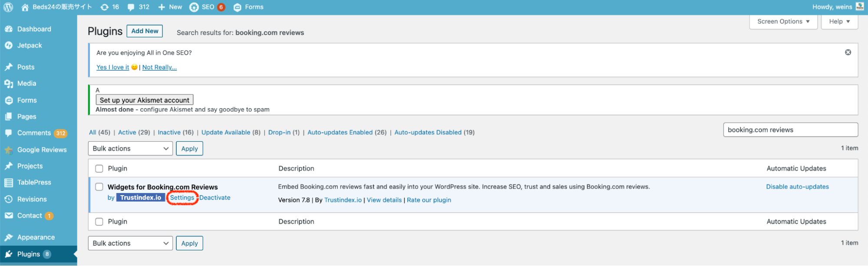Viewport: 868px width, 266px height.
Task: Open the TablePress sidebar icon
Action: tap(9, 183)
